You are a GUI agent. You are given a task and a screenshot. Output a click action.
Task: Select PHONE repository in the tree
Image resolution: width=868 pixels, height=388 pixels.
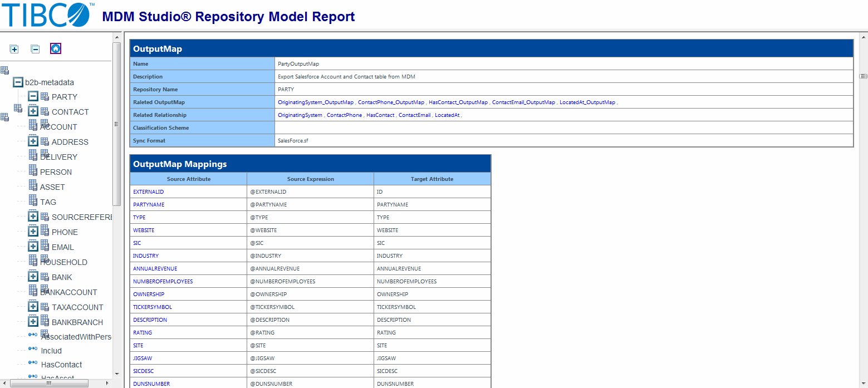65,232
